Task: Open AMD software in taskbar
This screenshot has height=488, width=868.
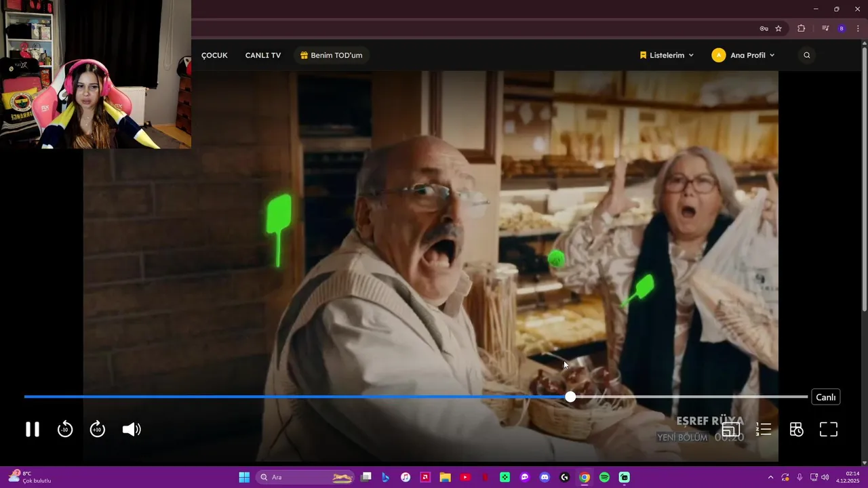Action: [x=425, y=477]
